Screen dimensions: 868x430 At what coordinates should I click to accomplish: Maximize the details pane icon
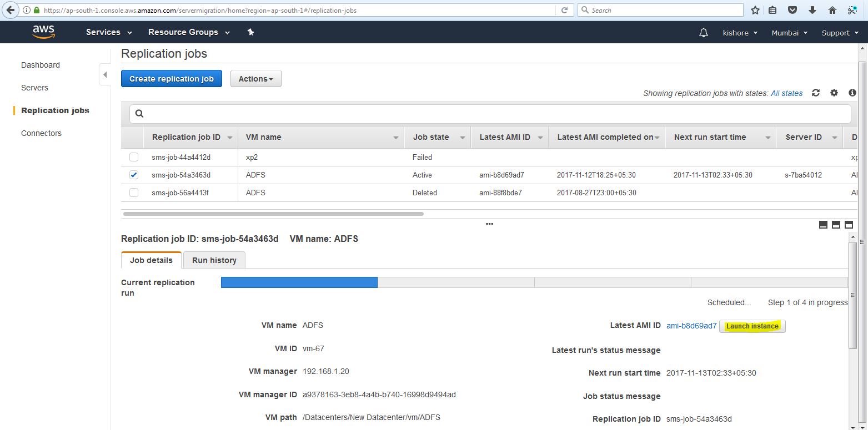[849, 225]
